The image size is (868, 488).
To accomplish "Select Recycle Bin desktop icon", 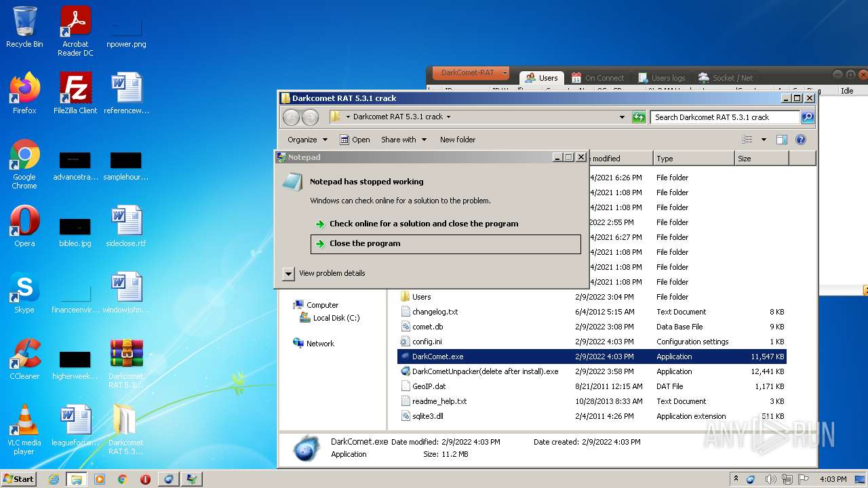I will pos(24,27).
